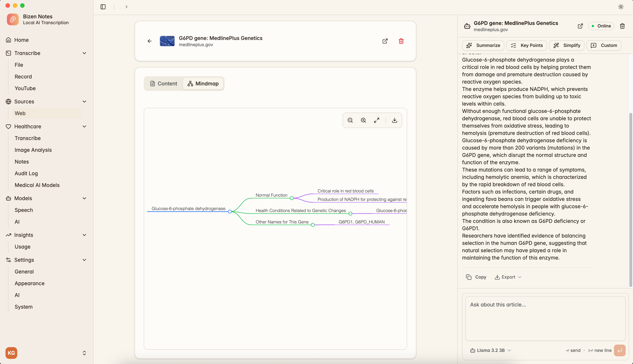Image resolution: width=633 pixels, height=364 pixels.
Task: Switch to the Content tab
Action: (x=164, y=84)
